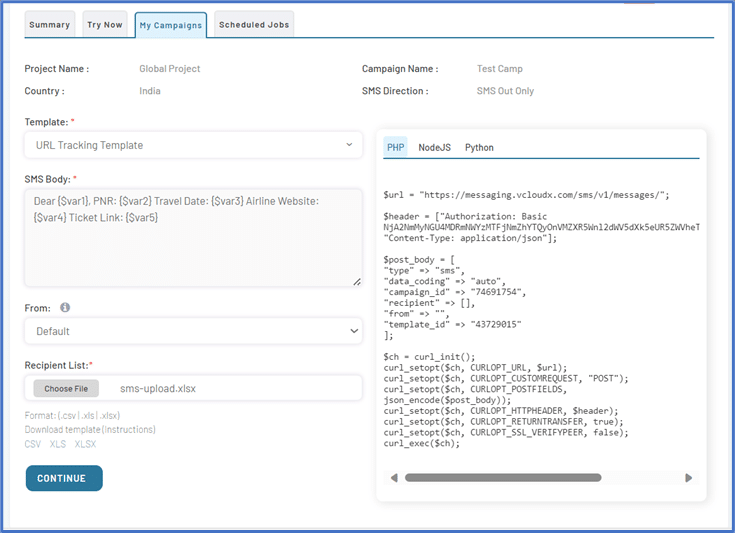The image size is (735, 533).
Task: Click the CONTINUE button
Action: tap(64, 478)
